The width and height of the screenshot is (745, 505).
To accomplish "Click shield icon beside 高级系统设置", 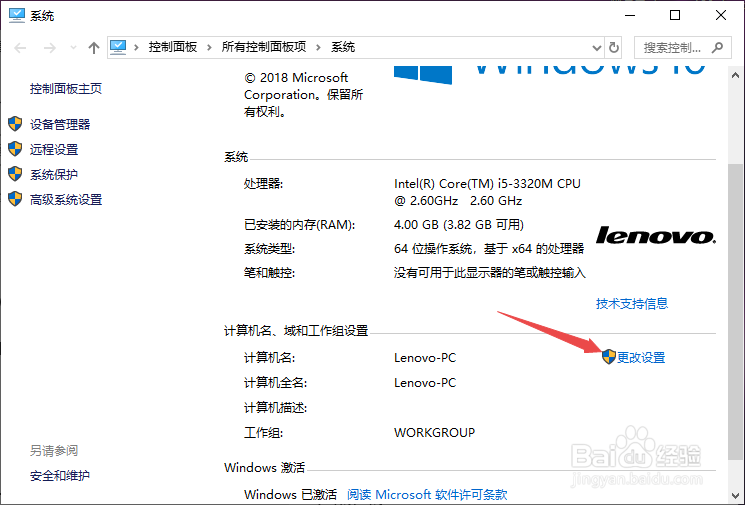I will pyautogui.click(x=15, y=199).
